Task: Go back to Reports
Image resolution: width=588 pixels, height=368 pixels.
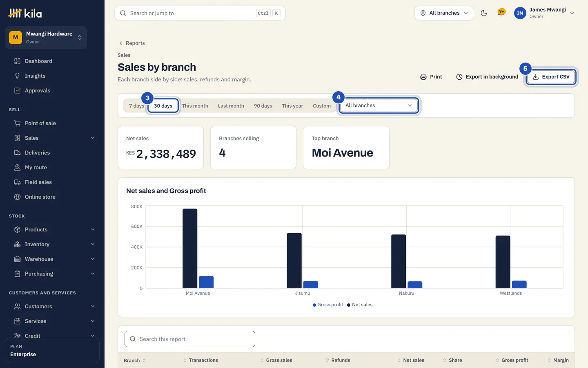Action: (131, 43)
